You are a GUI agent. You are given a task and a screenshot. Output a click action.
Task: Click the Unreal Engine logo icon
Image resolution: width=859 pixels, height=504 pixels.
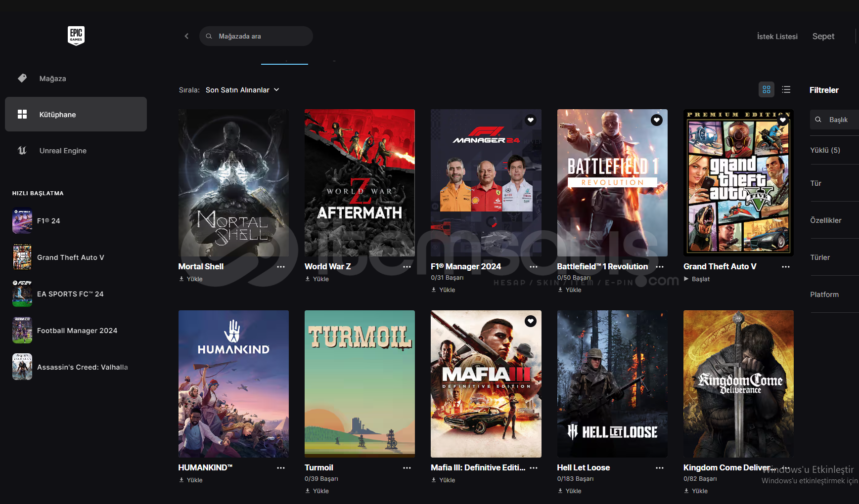point(22,150)
